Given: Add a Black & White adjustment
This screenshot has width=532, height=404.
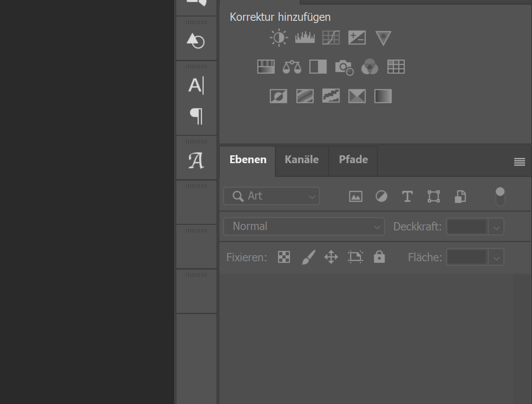Looking at the screenshot, I should click(x=318, y=66).
